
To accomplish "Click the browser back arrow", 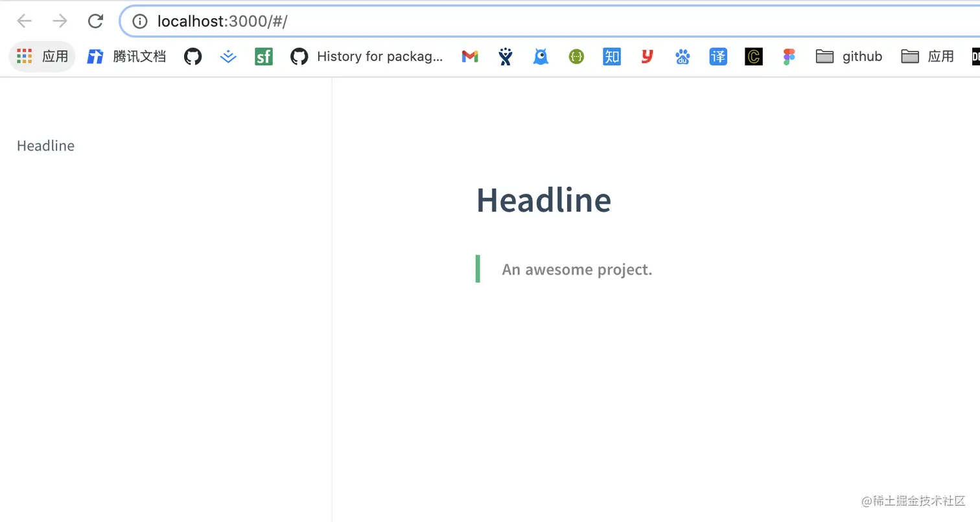I will point(25,21).
